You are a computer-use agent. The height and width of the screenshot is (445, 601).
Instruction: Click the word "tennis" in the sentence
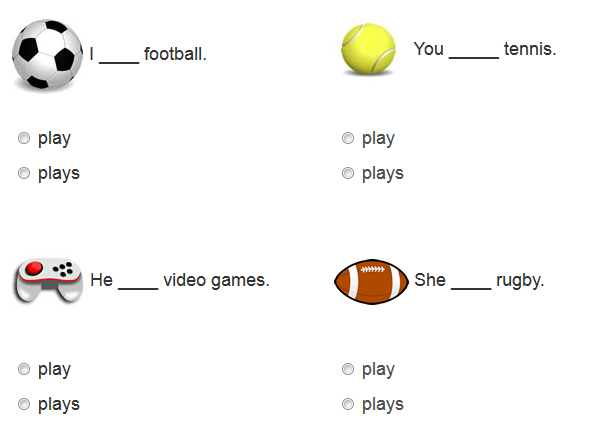click(530, 49)
